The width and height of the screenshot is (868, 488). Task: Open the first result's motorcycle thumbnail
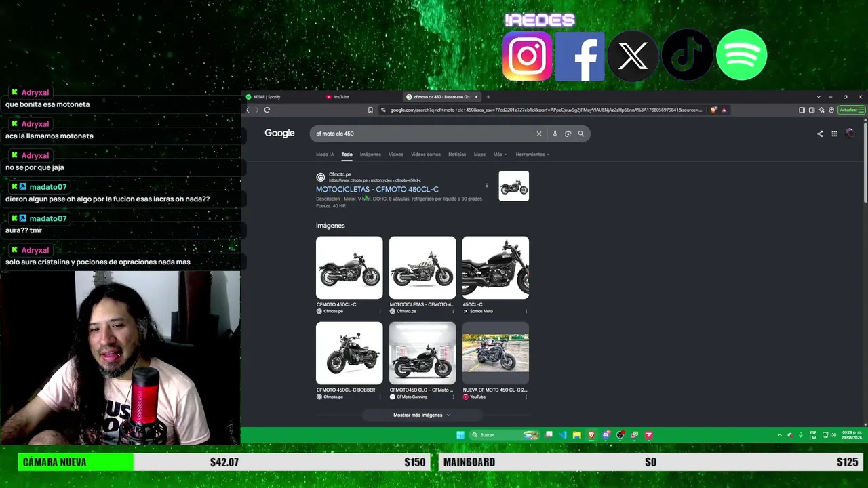tap(513, 186)
